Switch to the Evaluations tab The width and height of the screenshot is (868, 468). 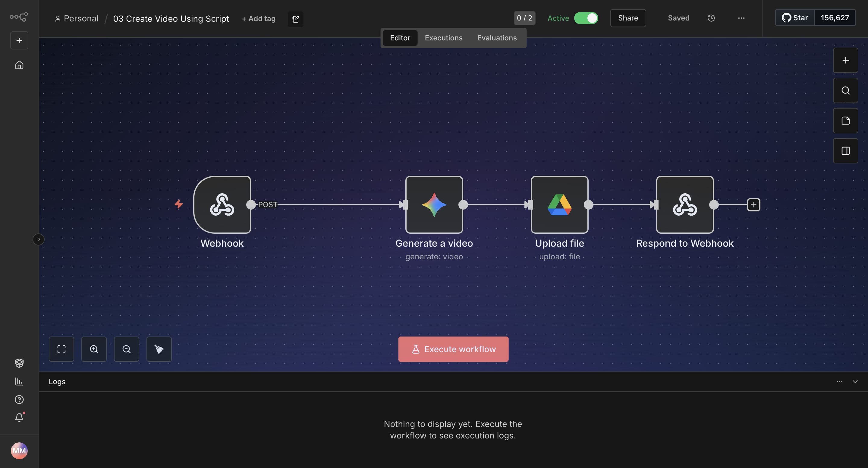497,38
